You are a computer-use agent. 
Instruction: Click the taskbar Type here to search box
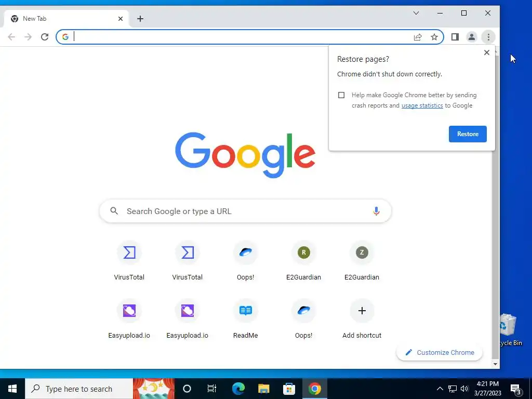[79, 389]
